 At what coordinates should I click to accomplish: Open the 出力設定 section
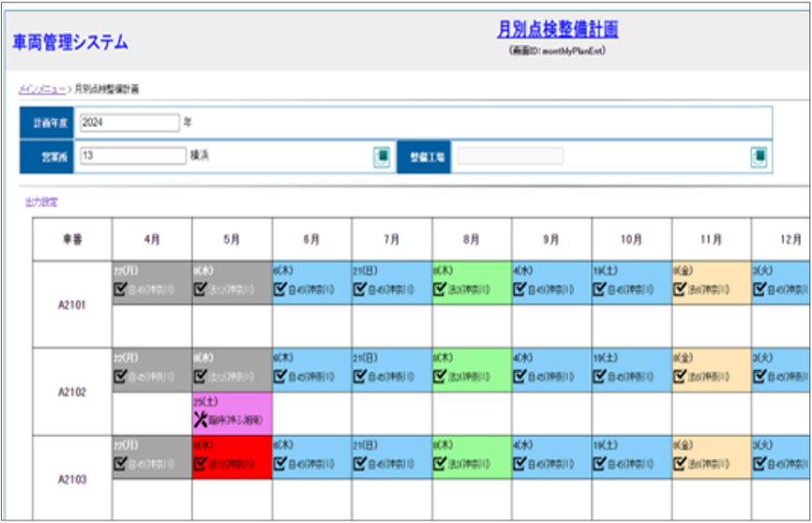point(41,202)
